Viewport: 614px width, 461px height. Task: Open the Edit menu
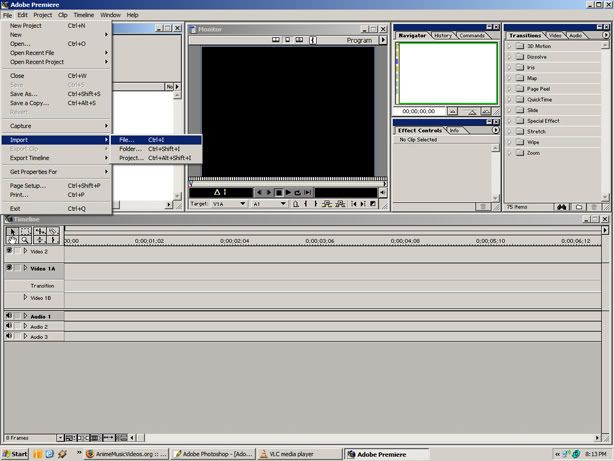(22, 15)
